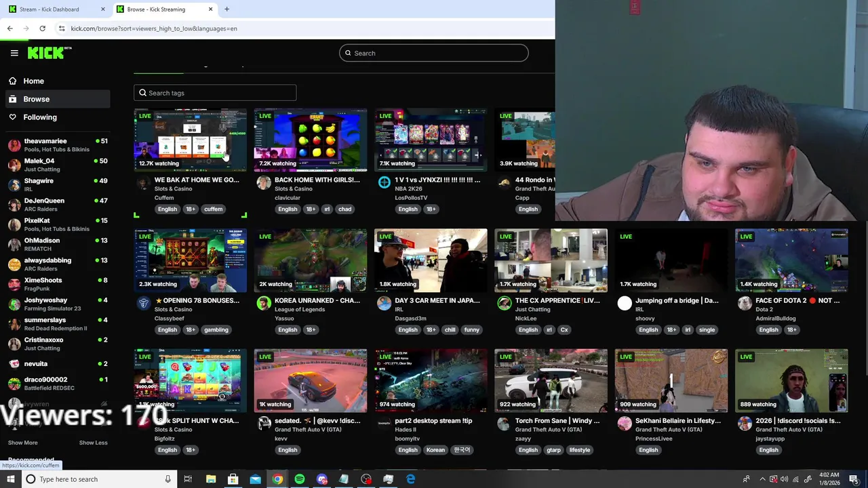
Task: Click the chad tag on clavicular stream
Action: click(x=344, y=209)
